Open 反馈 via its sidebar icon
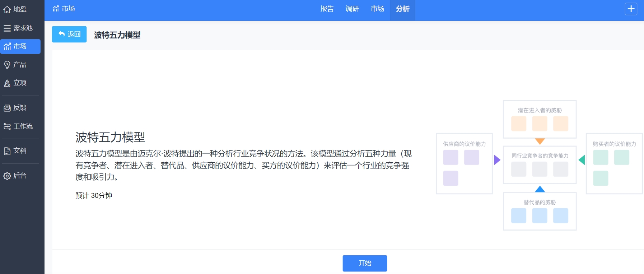This screenshot has width=644, height=274. click(7, 108)
